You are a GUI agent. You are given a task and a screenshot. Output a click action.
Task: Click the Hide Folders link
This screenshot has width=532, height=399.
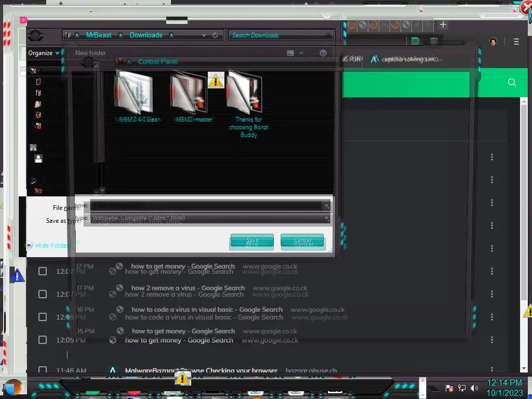[54, 245]
